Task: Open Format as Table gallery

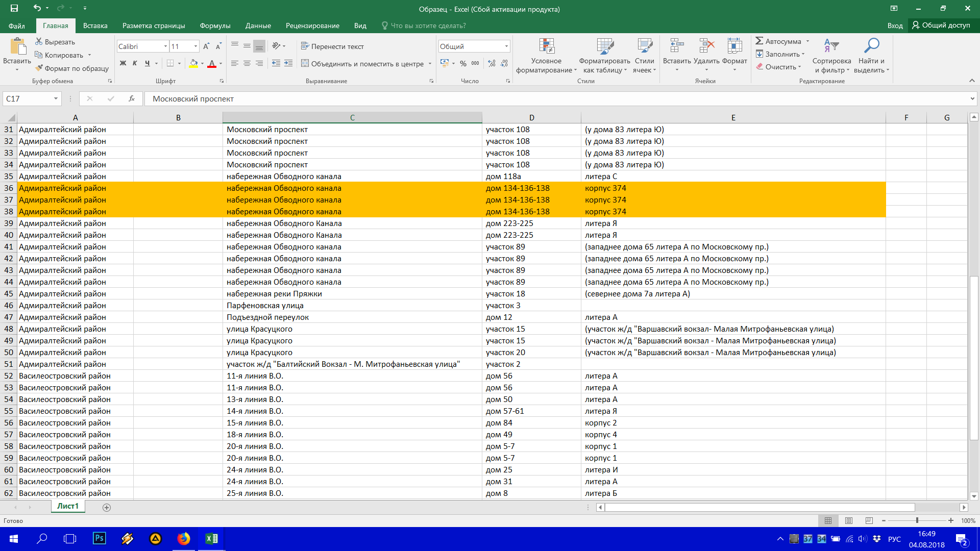Action: pyautogui.click(x=605, y=56)
